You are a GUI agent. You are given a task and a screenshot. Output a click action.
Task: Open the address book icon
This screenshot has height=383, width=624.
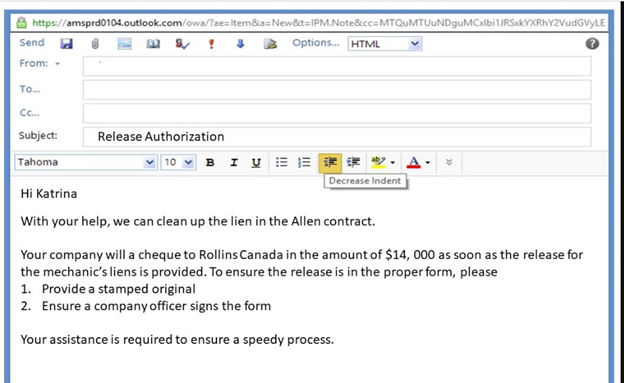click(x=153, y=44)
